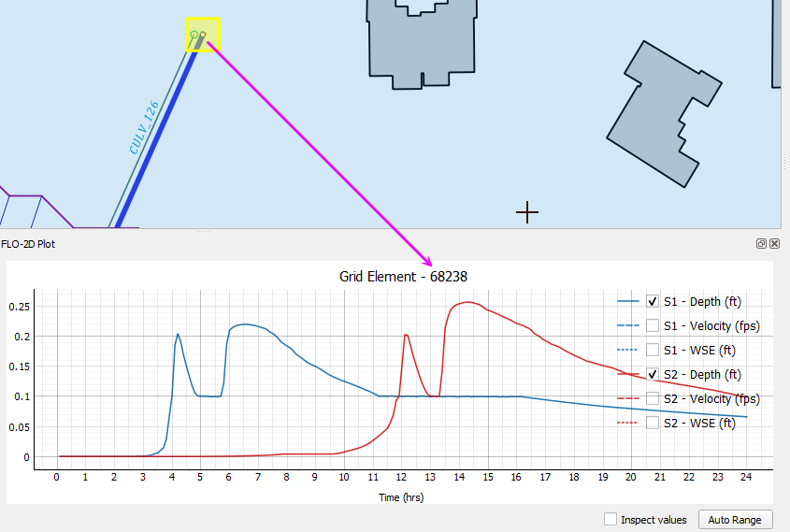Enable the S1 - Velocity (fps) series
This screenshot has height=532, width=790.
click(x=653, y=325)
